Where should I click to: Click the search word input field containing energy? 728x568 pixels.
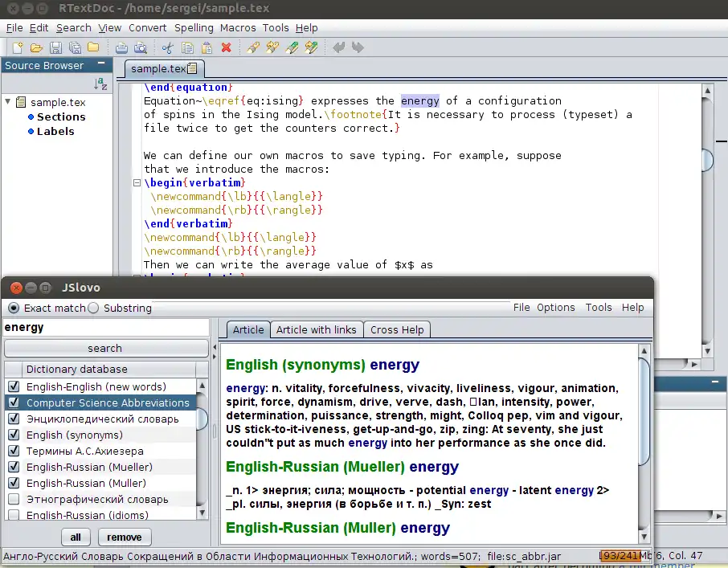click(x=105, y=328)
